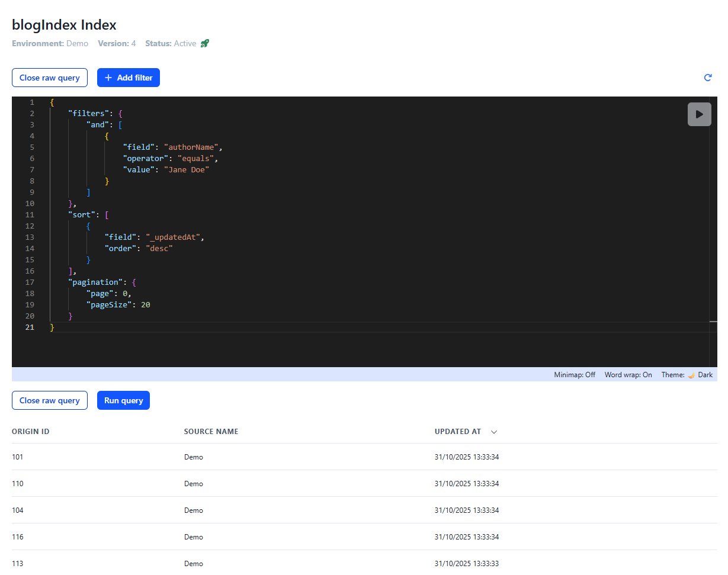This screenshot has height=575, width=728.
Task: Click Close raw query button
Action: click(49, 78)
